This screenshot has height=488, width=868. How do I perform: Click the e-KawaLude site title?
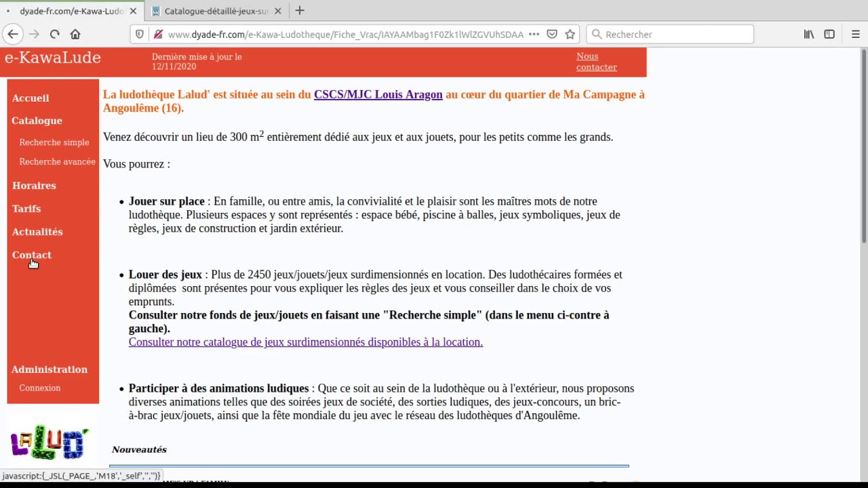pyautogui.click(x=53, y=58)
